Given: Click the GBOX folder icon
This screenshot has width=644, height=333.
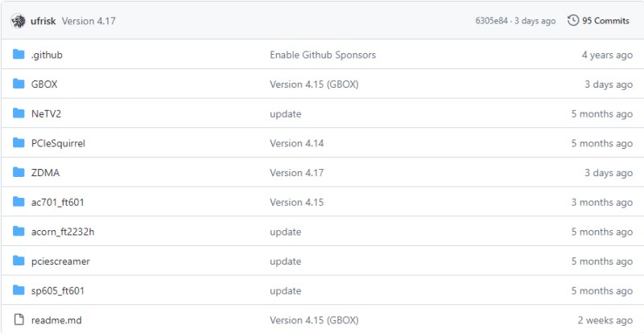Looking at the screenshot, I should 19,84.
